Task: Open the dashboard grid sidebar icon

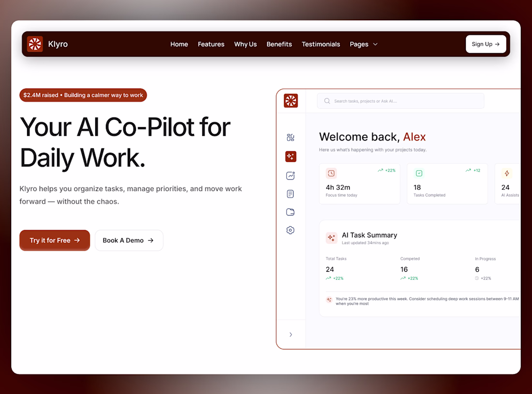Action: click(291, 137)
